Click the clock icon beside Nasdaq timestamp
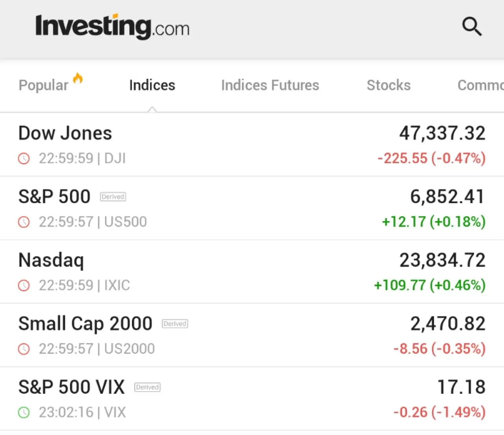The height and width of the screenshot is (435, 504). (x=24, y=285)
